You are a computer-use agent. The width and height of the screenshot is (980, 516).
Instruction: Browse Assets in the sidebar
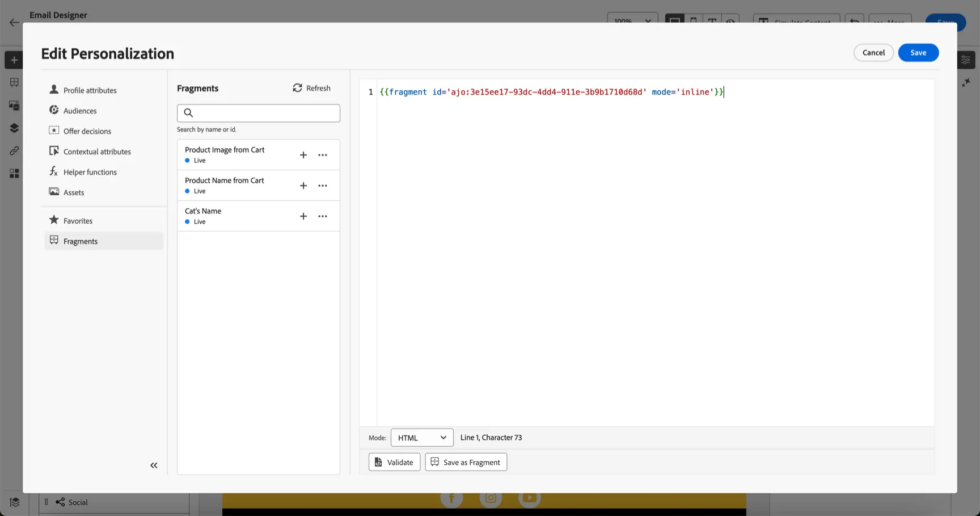coord(104,192)
